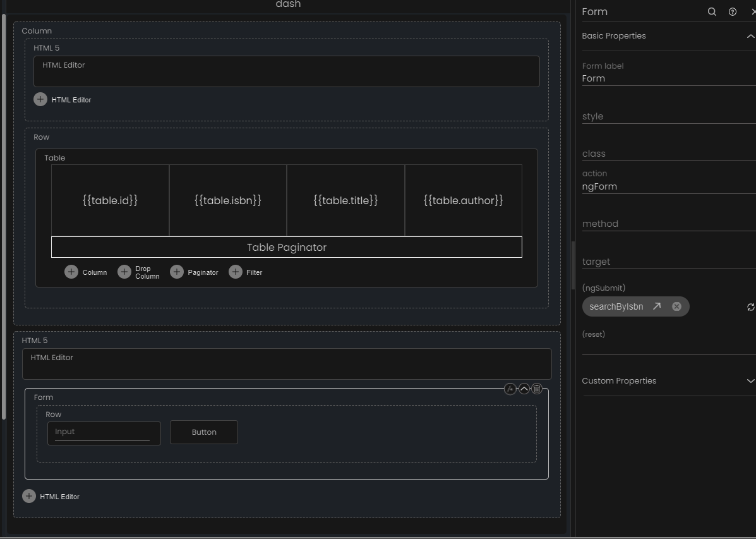Select the top HTML Editor box
This screenshot has width=756, height=539.
(286, 71)
